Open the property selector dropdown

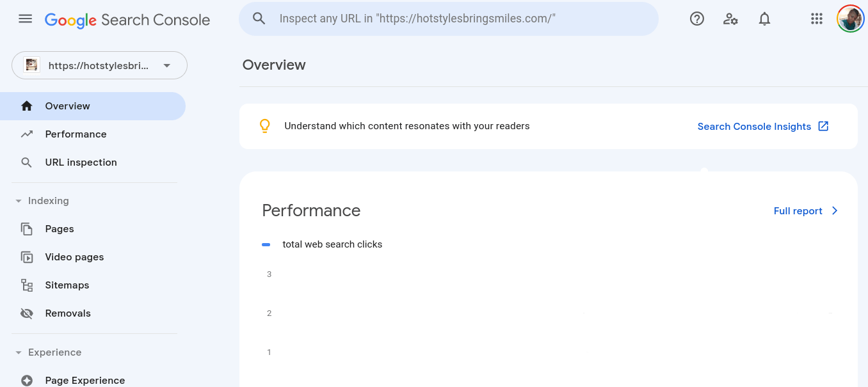coord(166,65)
